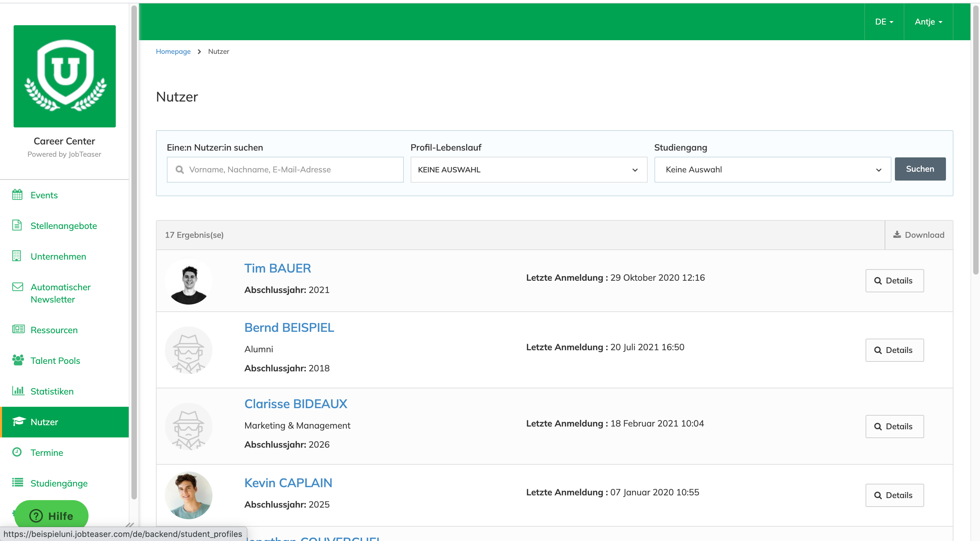Viewport: 980px width, 541px height.
Task: Click the Hilfe question mark icon
Action: pyautogui.click(x=36, y=516)
